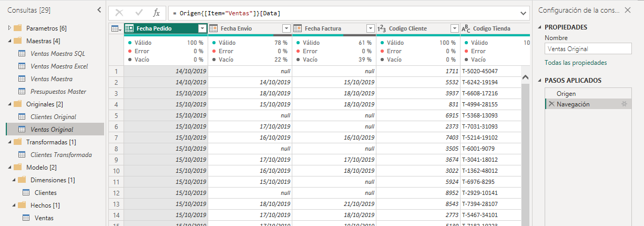Click the Ventas Maestra SQL table icon
Viewport: 644px width, 226px height.
pyautogui.click(x=22, y=53)
